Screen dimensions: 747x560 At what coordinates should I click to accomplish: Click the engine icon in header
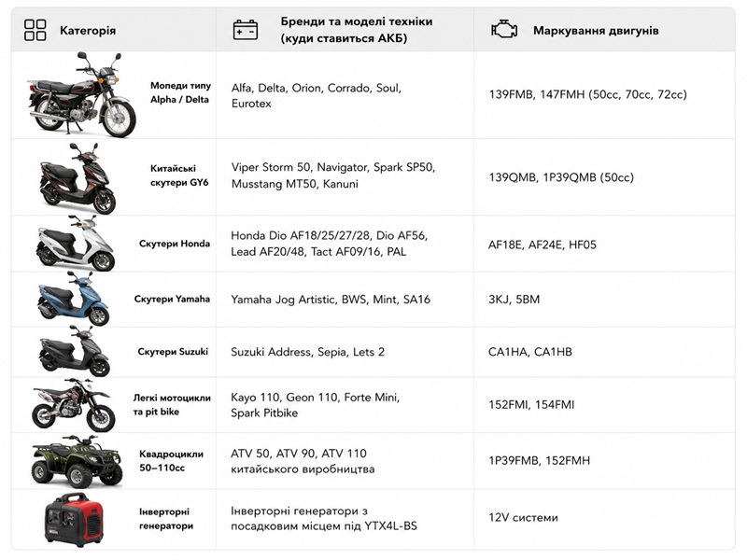pos(504,30)
